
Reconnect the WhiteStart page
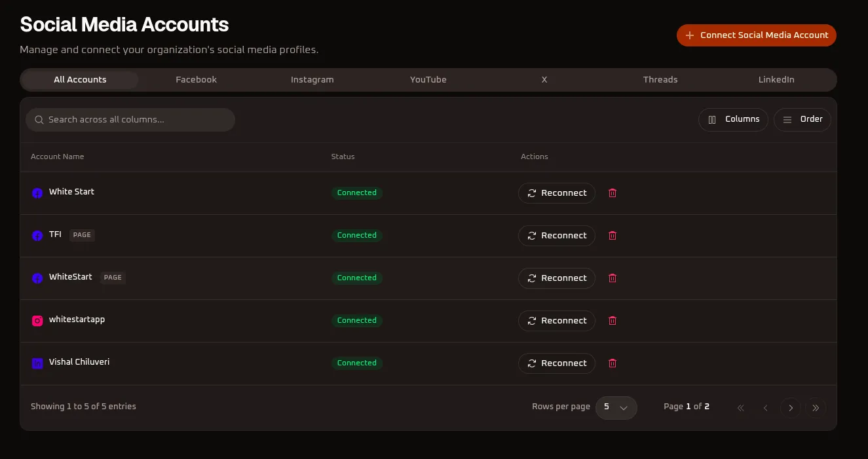coord(557,278)
